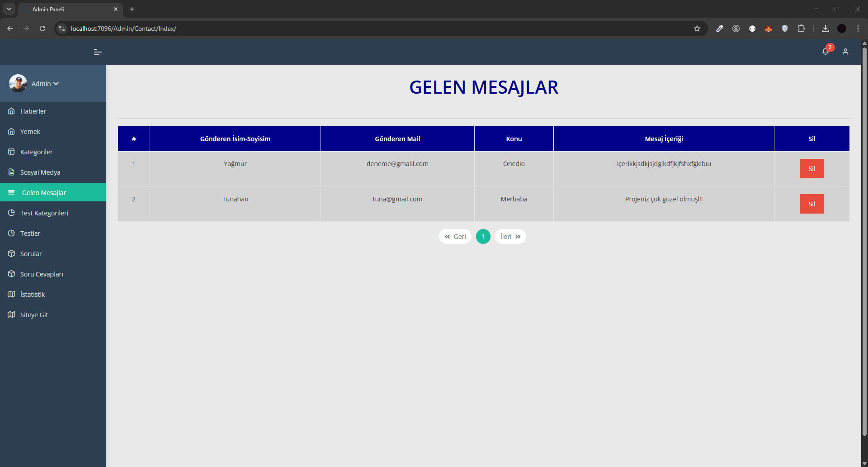
Task: Open Siteye Git link
Action: (34, 315)
